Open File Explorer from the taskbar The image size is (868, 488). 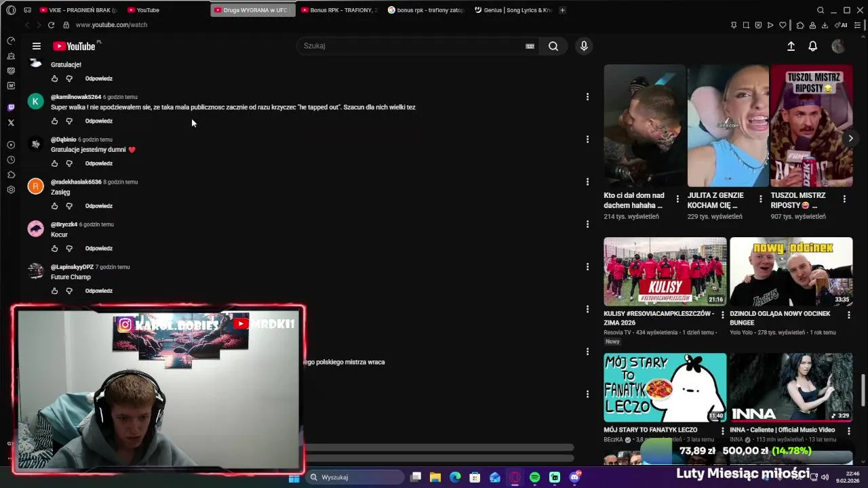[435, 478]
